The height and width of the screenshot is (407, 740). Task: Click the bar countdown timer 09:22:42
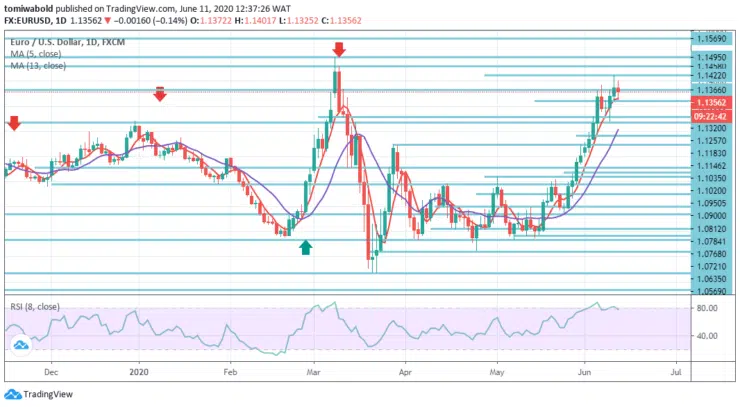[x=711, y=116]
